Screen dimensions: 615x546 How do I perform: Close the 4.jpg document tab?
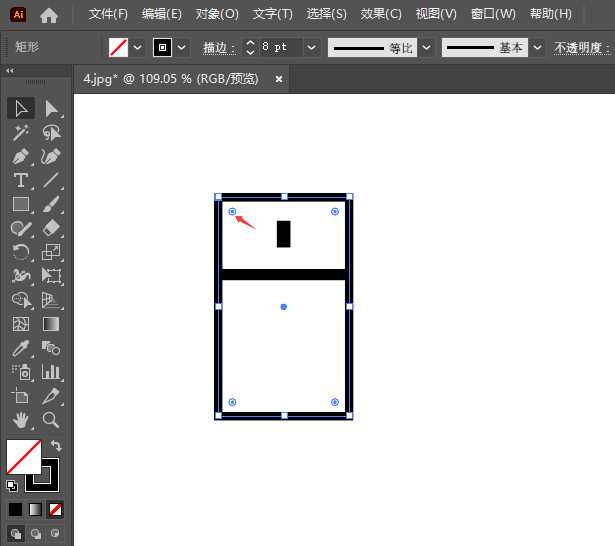pos(279,79)
